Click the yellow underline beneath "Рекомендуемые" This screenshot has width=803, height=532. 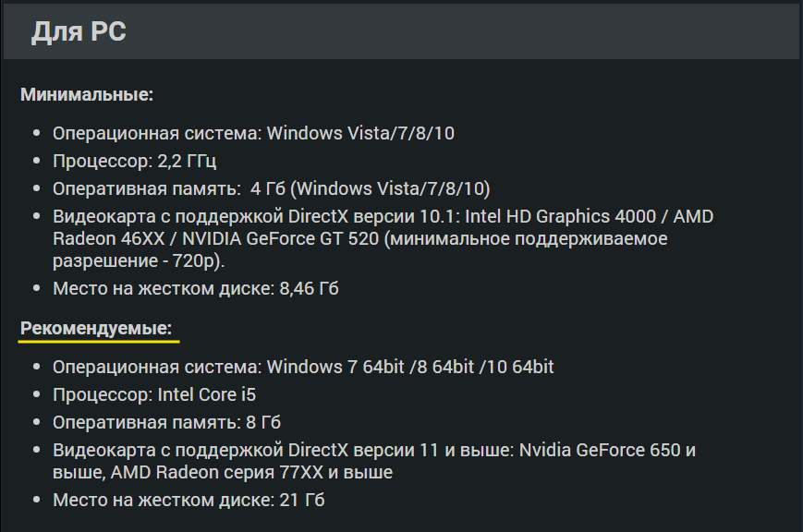[x=99, y=341]
